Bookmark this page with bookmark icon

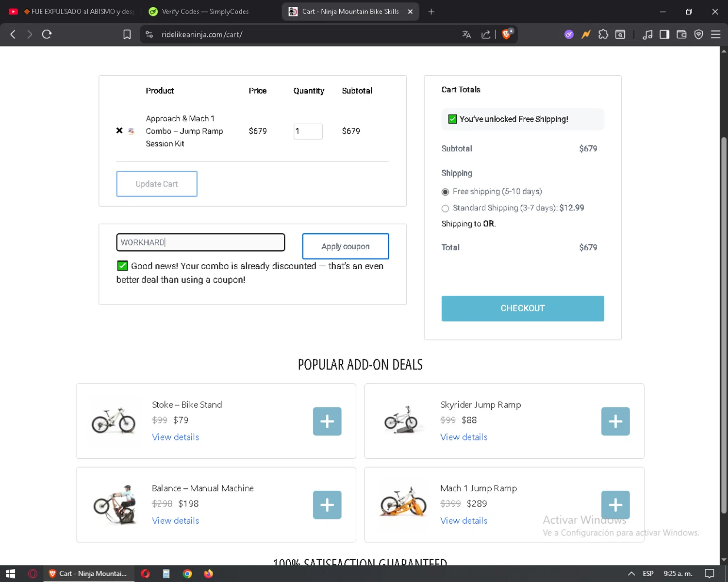click(127, 34)
